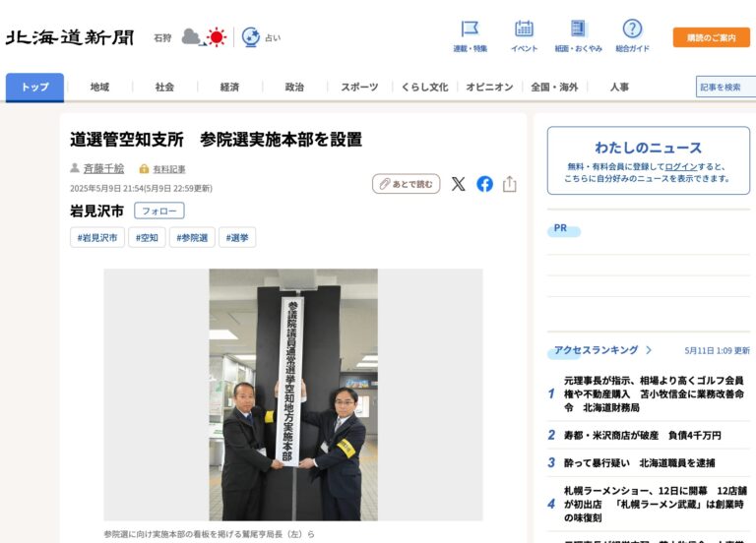
Task: Expand the アクセスランキング chevron
Action: [649, 350]
